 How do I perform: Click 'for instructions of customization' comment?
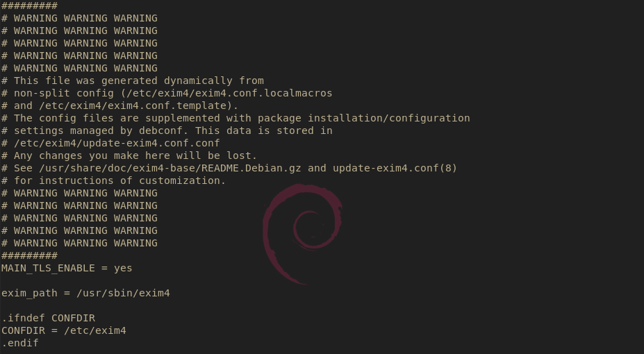[120, 180]
